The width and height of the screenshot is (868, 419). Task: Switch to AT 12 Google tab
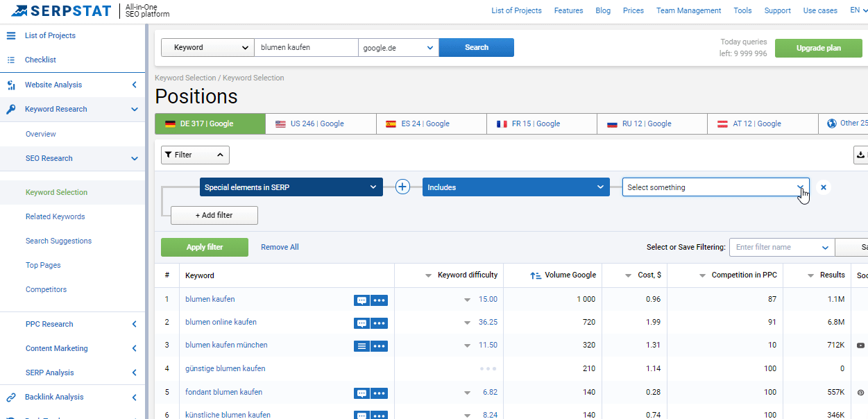point(763,123)
